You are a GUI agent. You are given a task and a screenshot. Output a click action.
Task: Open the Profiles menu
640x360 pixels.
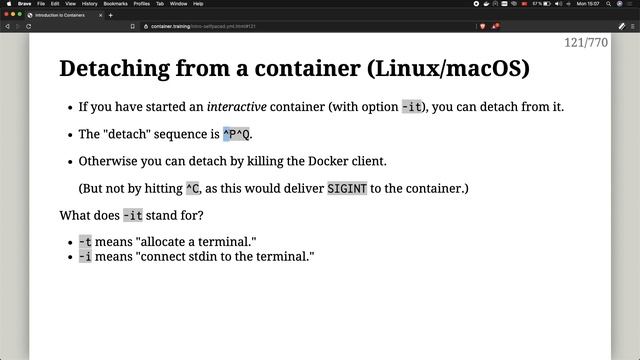coord(142,4)
